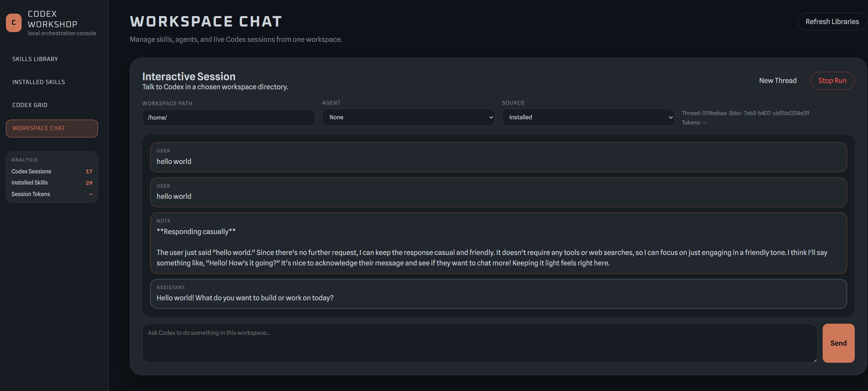Open the Agent dropdown showing None
Screen dimensions: 868x391
[408, 117]
